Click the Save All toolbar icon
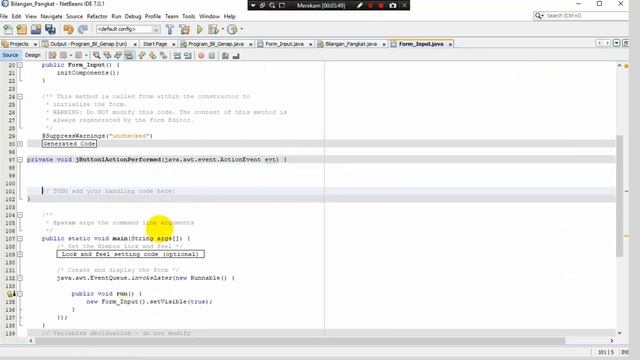This screenshot has width=640, height=360. click(50, 29)
